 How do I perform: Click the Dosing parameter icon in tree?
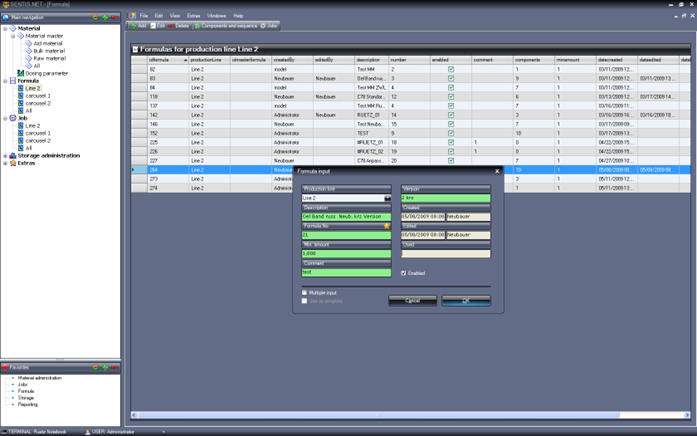(x=21, y=73)
